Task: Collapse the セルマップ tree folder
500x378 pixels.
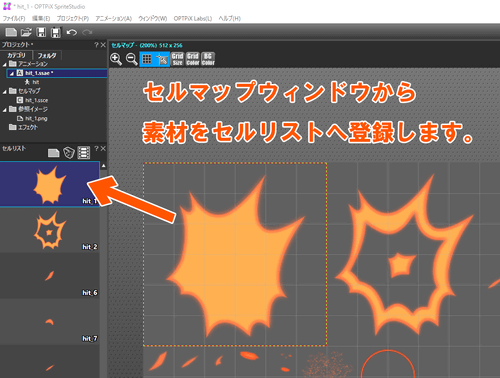Action: point(5,92)
